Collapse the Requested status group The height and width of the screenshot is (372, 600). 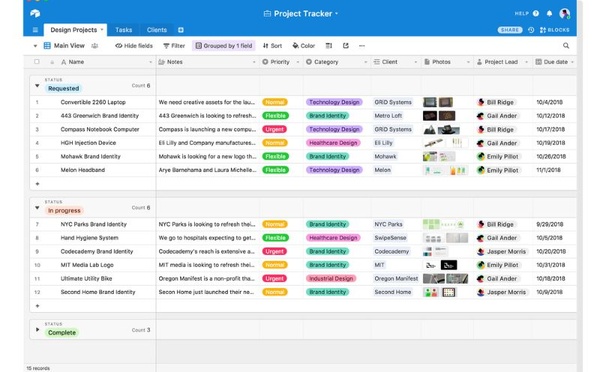pyautogui.click(x=37, y=86)
